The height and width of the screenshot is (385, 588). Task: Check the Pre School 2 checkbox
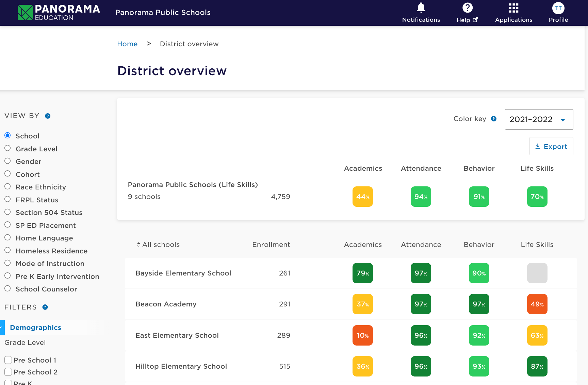8,372
